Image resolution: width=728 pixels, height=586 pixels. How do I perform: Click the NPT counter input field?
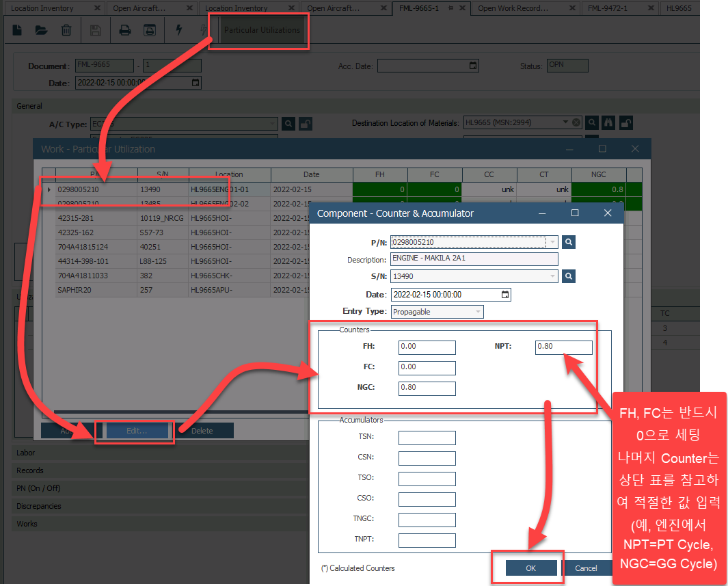(x=563, y=347)
